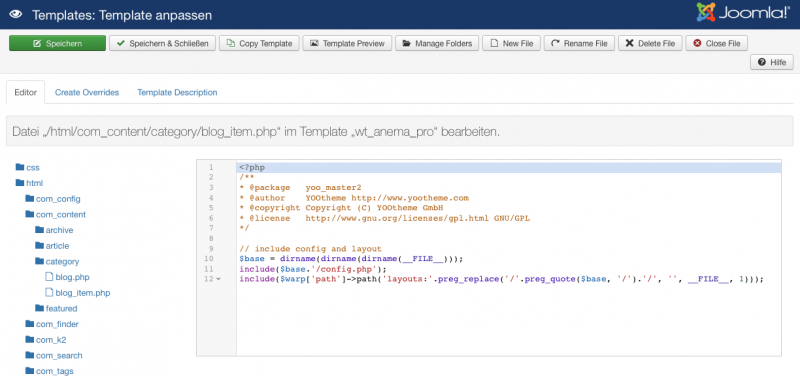
Task: Expand the article folder
Action: (x=57, y=246)
